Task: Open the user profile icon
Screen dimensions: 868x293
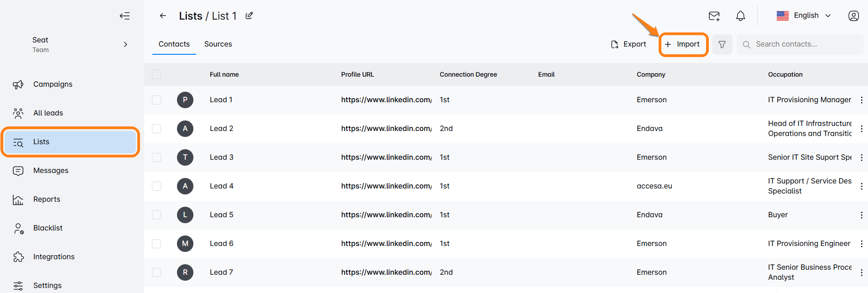Action: (x=853, y=16)
